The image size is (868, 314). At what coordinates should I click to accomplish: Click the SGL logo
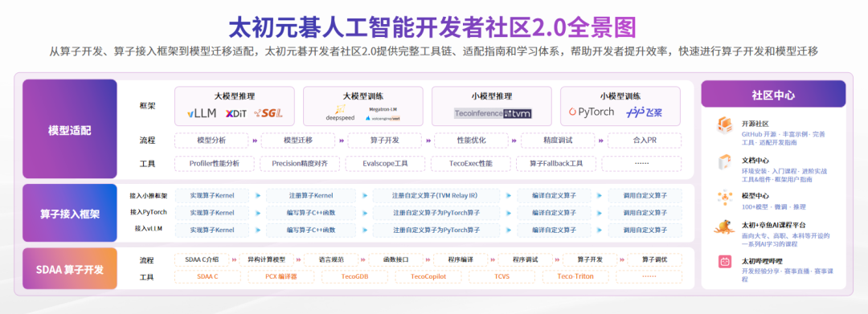click(268, 113)
